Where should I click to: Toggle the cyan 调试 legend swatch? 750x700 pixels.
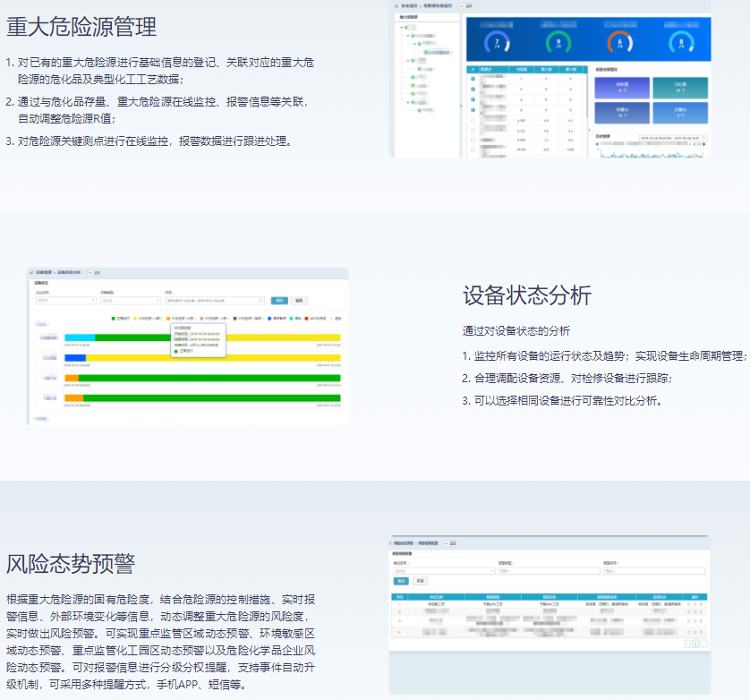click(291, 318)
